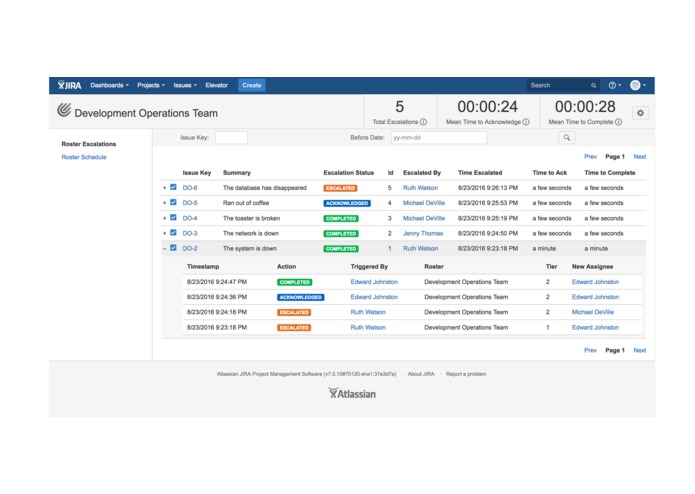
Task: Click the Mean Time to Acknowledge info icon
Action: point(526,122)
